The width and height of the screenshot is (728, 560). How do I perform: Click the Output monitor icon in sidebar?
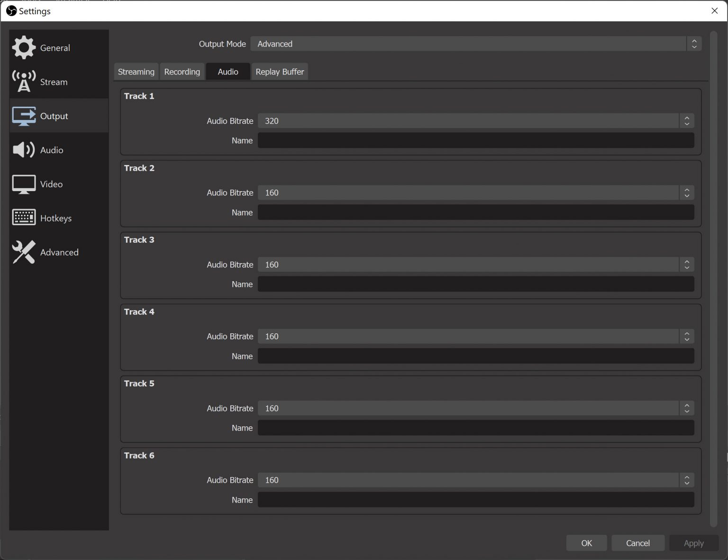[x=23, y=116]
